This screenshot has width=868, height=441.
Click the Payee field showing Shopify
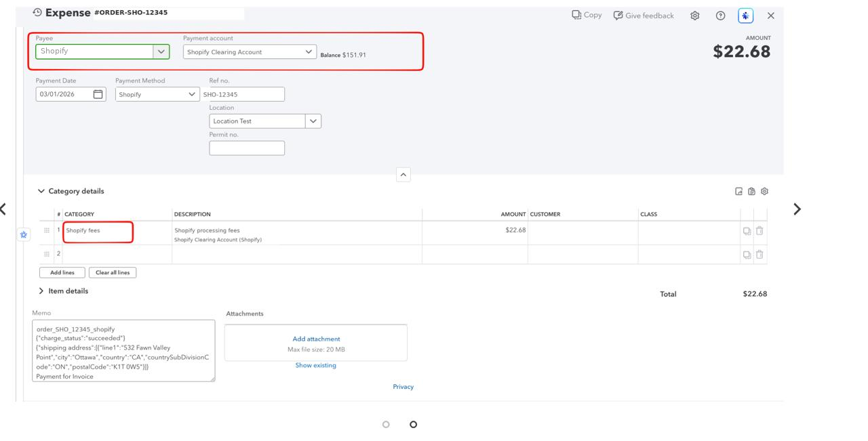click(x=95, y=51)
